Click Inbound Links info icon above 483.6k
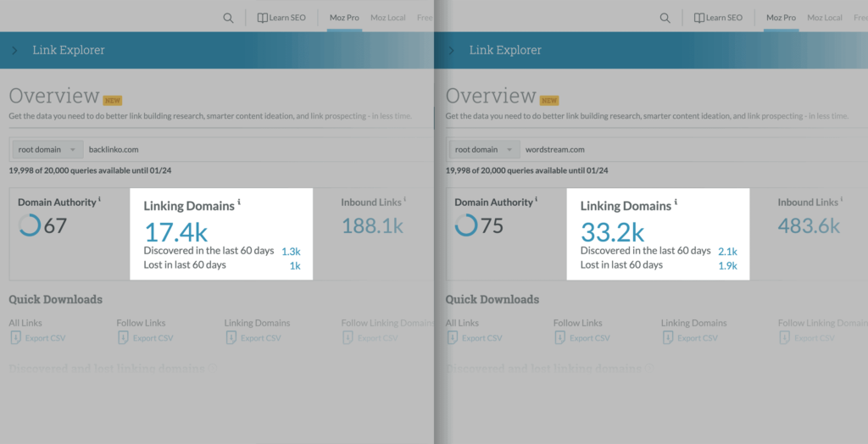 [x=841, y=201]
